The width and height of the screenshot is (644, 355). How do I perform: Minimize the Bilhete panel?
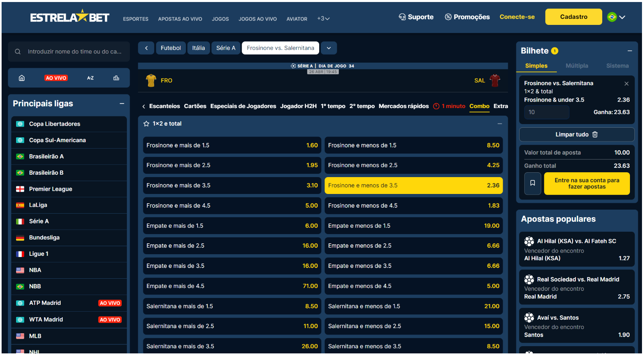pyautogui.click(x=630, y=51)
